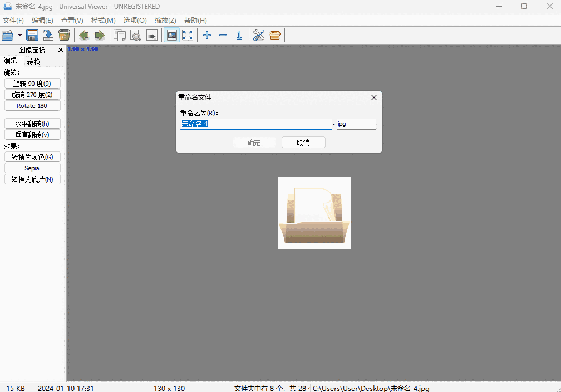Toggle fullscreen view mode
561x392 pixels.
(188, 35)
